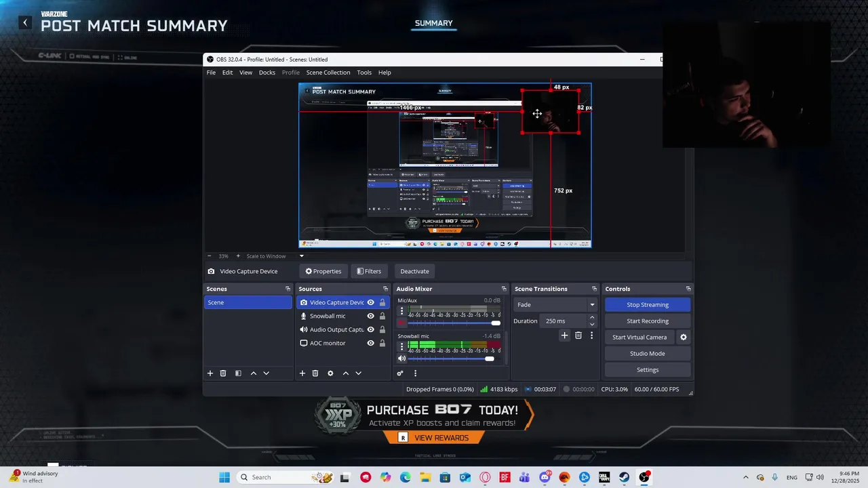Image resolution: width=868 pixels, height=488 pixels.
Task: Toggle lock on Snowball mic source
Action: coord(382,316)
